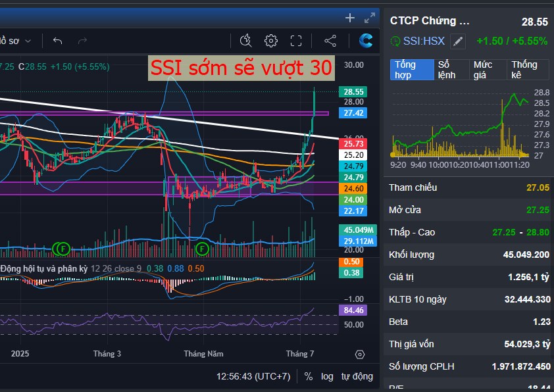Click the CTCP Chứng company name
This screenshot has height=392, width=554.
430,21
